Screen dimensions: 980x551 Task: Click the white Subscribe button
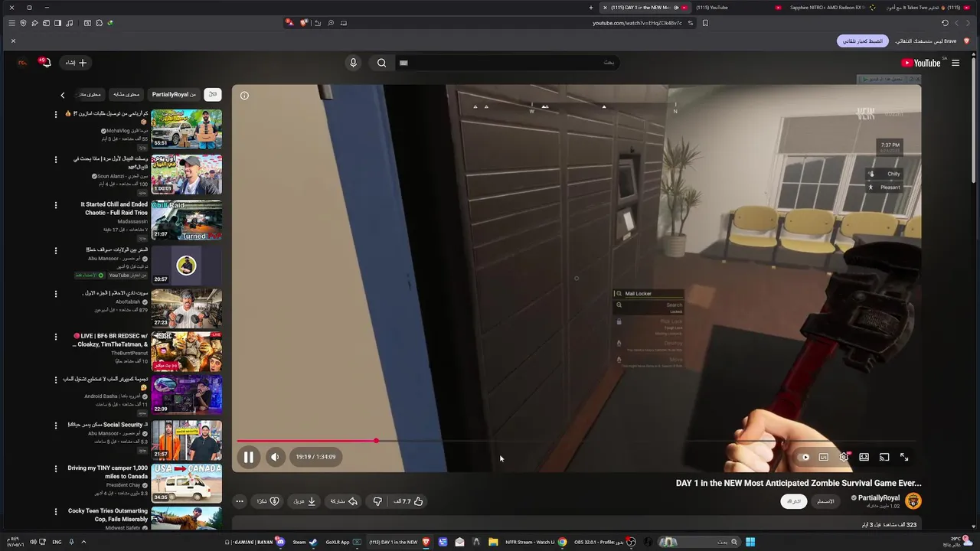(793, 501)
